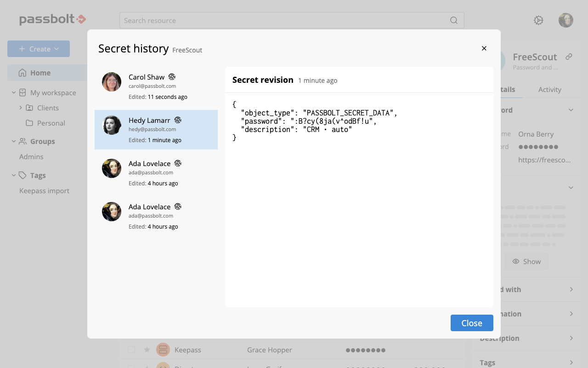
Task: Click carol@passbolt.com email text
Action: [x=152, y=86]
